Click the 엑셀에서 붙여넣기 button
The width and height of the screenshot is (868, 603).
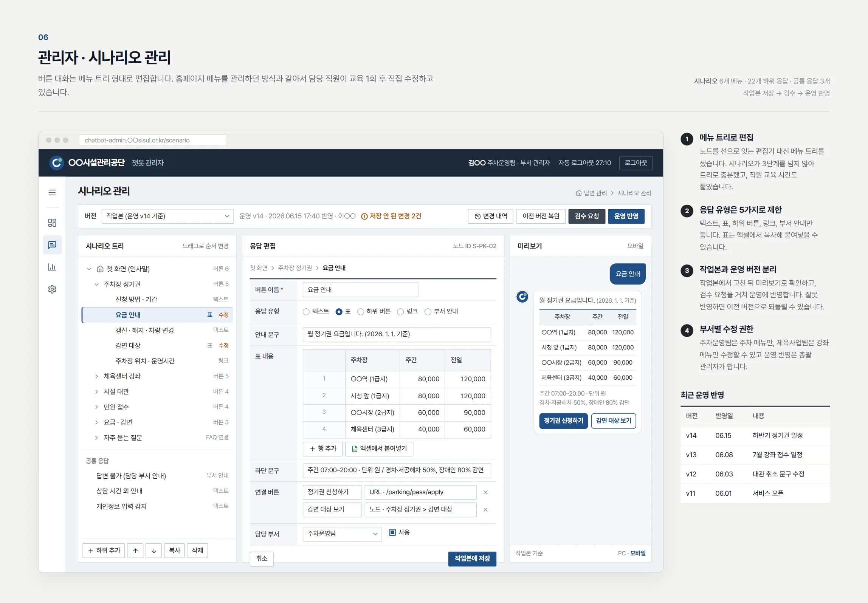point(379,449)
